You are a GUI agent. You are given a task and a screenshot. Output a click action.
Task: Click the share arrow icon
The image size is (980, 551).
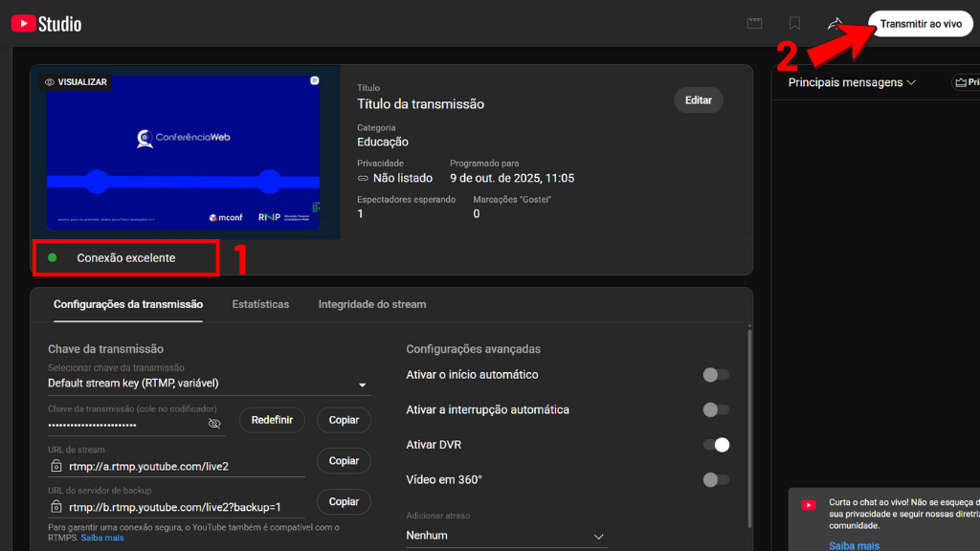[835, 24]
